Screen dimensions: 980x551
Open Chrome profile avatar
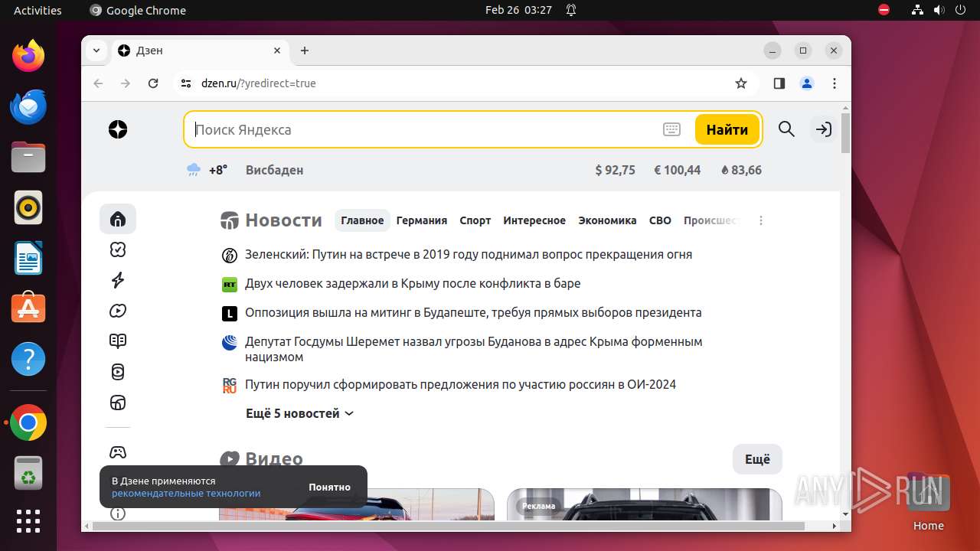[807, 83]
